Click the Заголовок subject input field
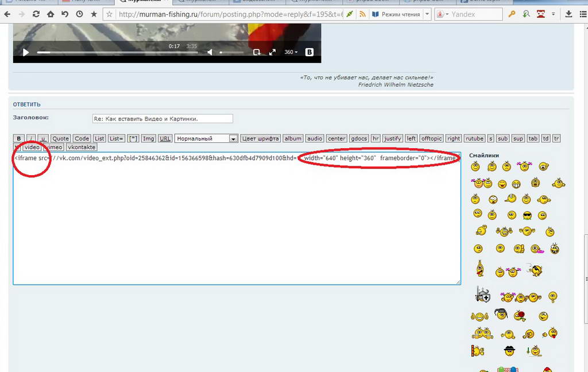Image resolution: width=588 pixels, height=372 pixels. [x=163, y=119]
